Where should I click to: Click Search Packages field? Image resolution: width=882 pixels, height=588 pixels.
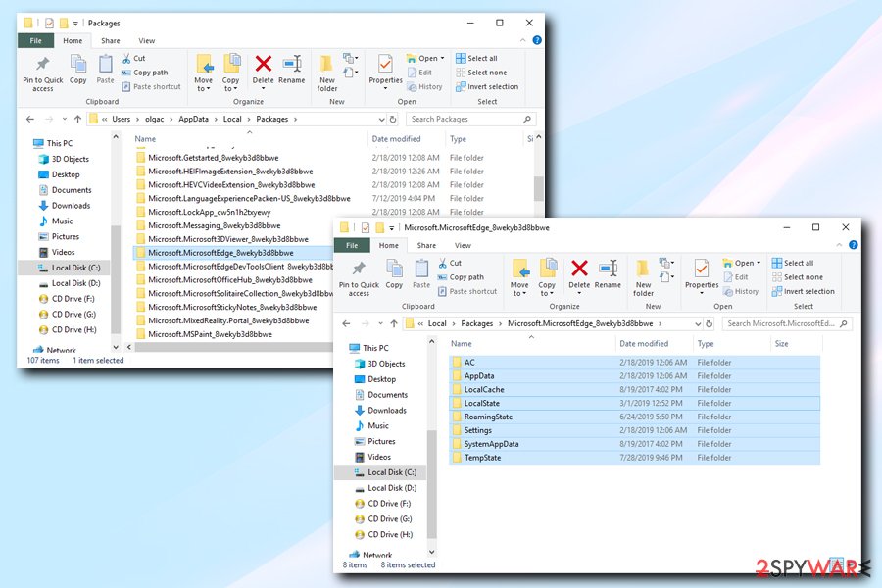click(x=470, y=120)
